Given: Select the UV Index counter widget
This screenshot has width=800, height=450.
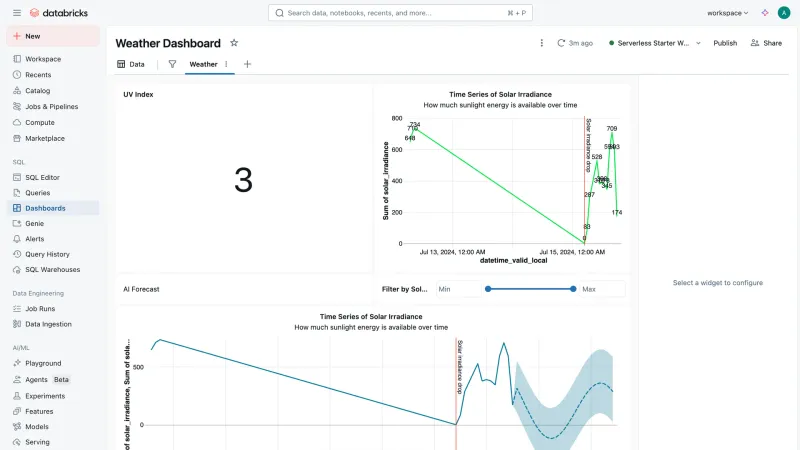Looking at the screenshot, I should coord(244,179).
